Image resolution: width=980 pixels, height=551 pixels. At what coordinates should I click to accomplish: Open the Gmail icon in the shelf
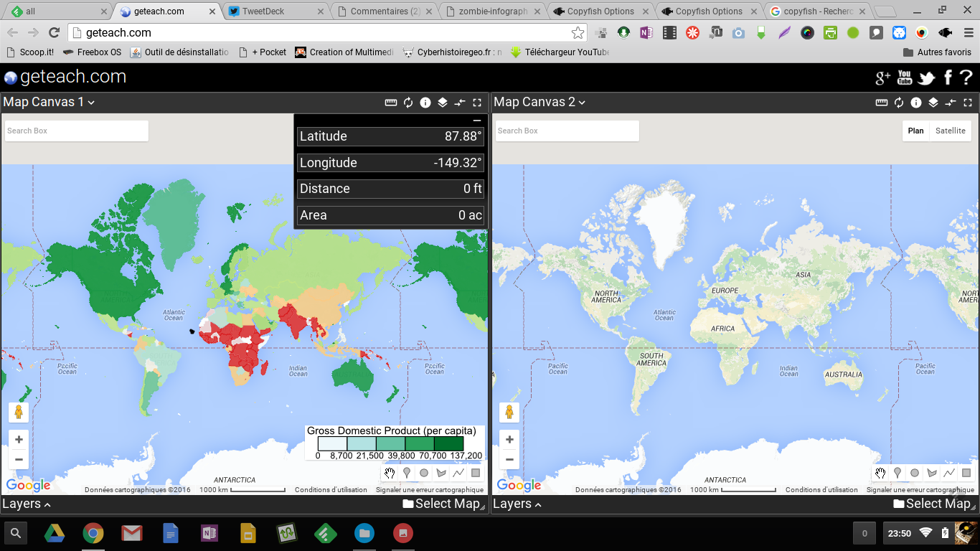point(131,534)
